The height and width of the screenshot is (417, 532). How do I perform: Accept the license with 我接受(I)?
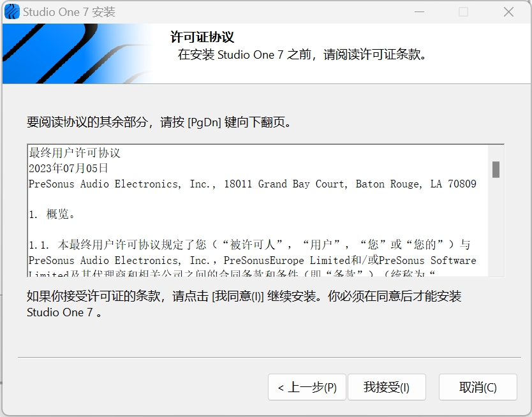pos(387,387)
